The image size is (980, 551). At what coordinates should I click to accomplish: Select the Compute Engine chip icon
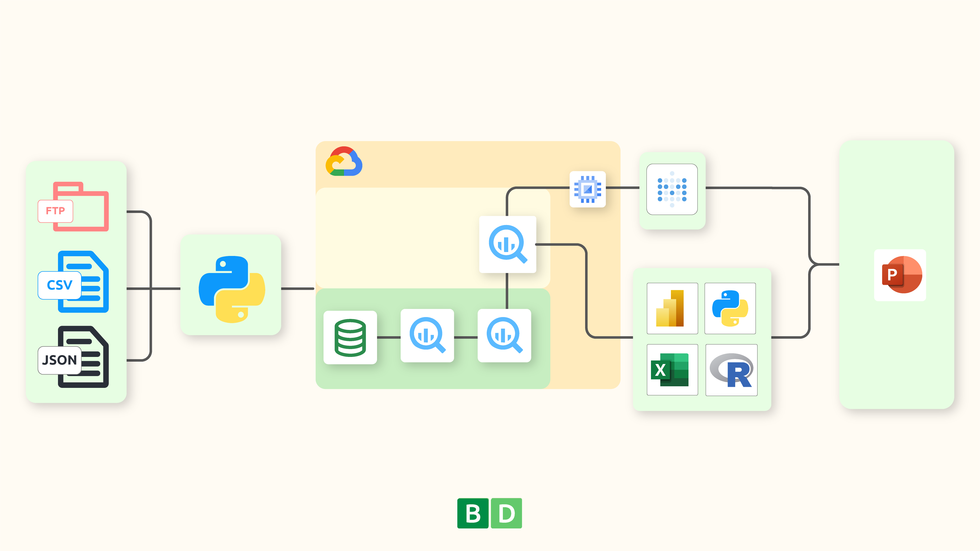tap(587, 189)
